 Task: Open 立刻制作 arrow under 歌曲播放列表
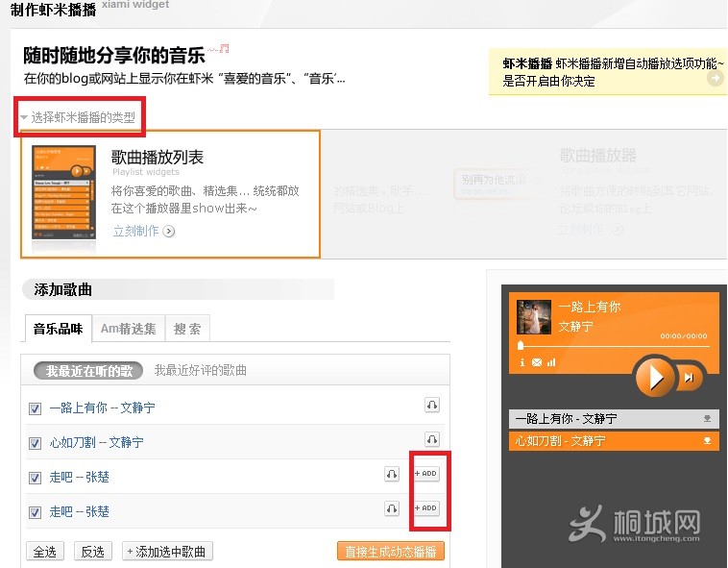pos(169,231)
